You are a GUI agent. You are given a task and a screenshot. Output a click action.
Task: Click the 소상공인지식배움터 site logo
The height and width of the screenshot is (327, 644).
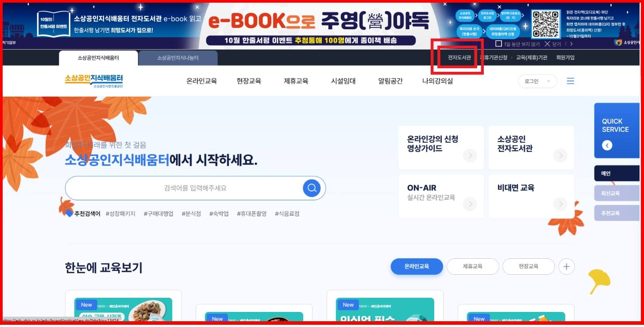(94, 81)
